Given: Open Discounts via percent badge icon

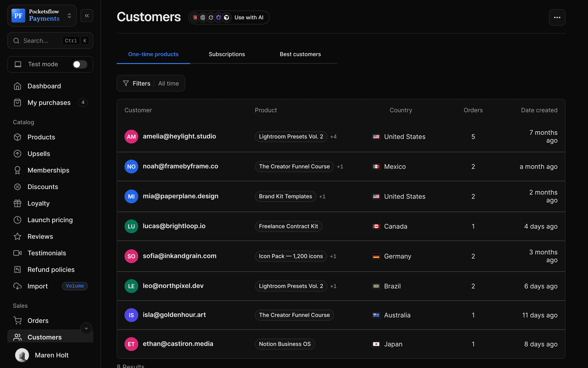Looking at the screenshot, I should pos(18,187).
